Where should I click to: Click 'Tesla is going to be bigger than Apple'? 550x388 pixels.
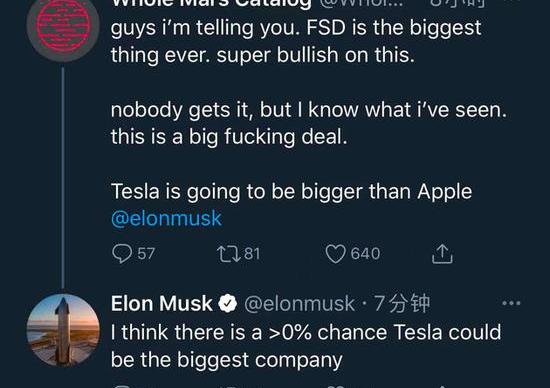[x=291, y=192]
